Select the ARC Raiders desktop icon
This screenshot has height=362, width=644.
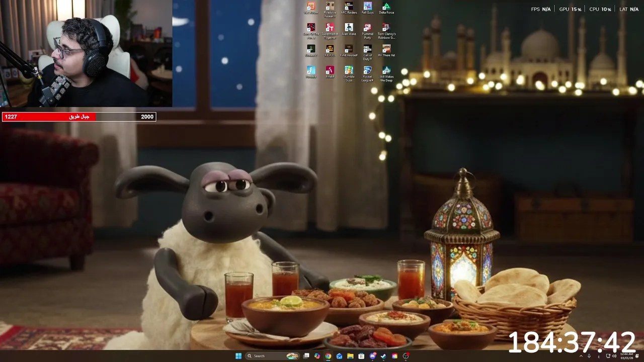click(x=349, y=8)
